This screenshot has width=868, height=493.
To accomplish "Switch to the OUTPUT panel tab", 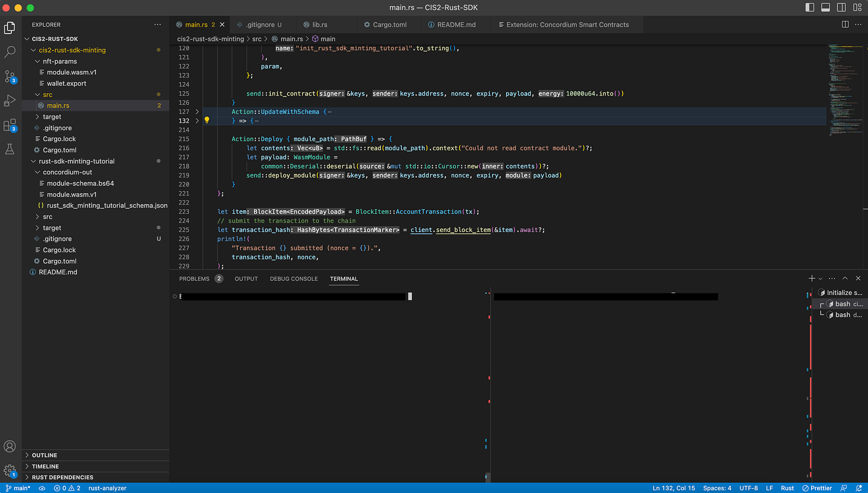I will [x=246, y=279].
